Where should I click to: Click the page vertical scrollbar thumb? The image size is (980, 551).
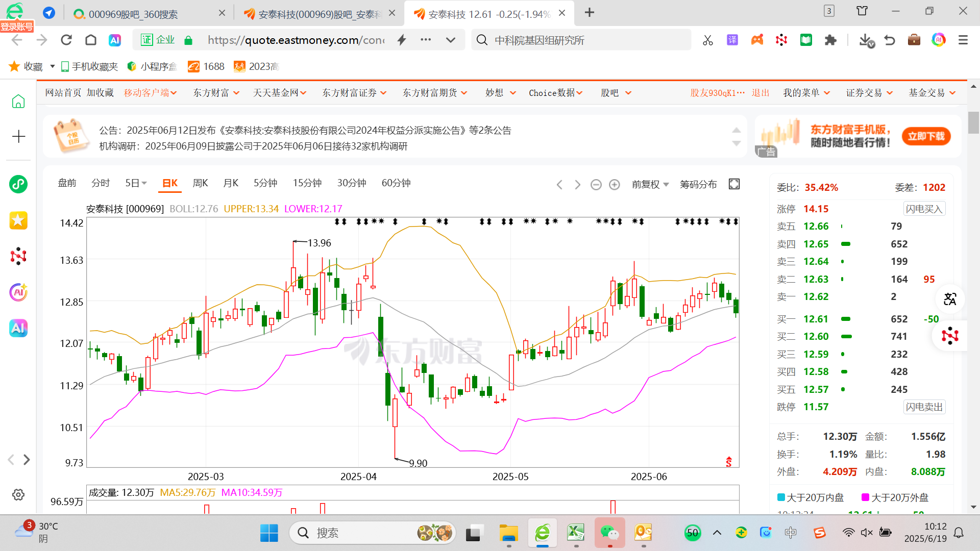pos(973,122)
